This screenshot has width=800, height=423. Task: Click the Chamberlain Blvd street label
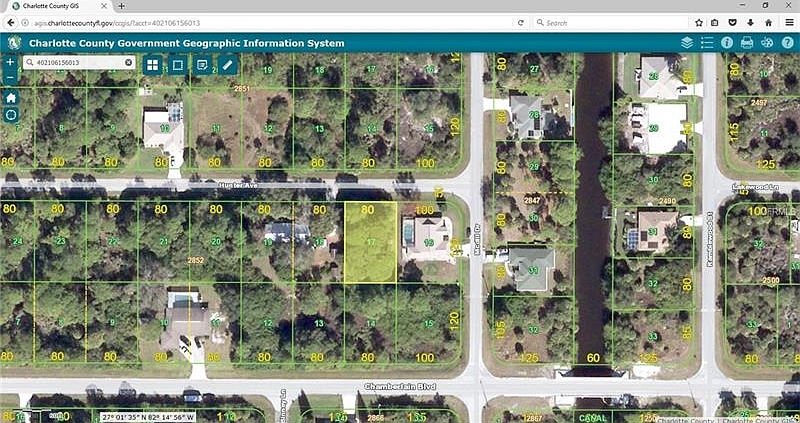(x=400, y=387)
